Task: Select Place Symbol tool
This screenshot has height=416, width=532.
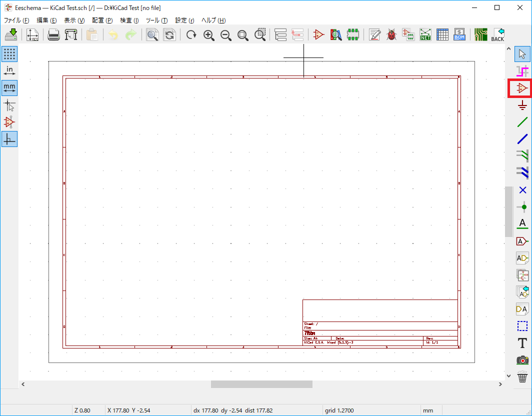Action: pyautogui.click(x=522, y=88)
